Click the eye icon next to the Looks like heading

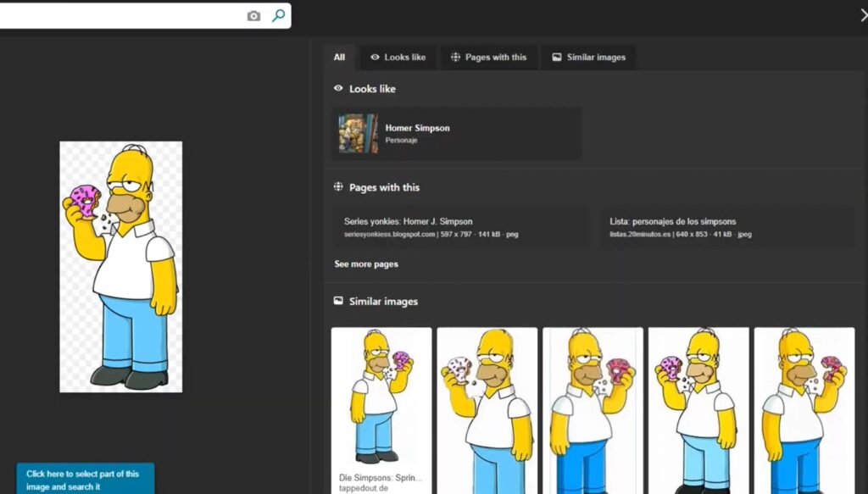339,88
